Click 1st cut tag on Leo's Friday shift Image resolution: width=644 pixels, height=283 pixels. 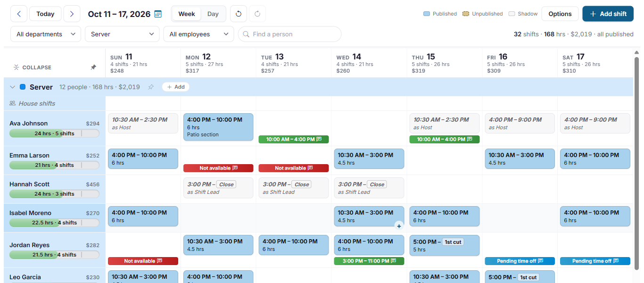(x=528, y=277)
